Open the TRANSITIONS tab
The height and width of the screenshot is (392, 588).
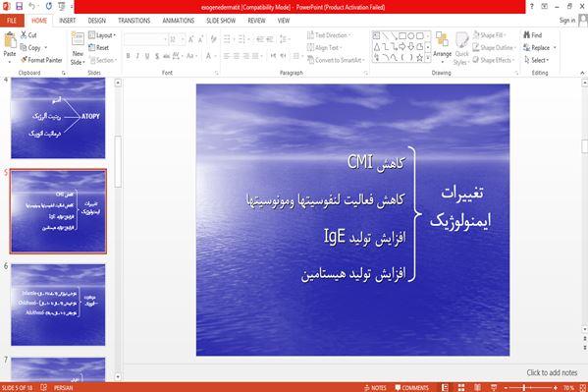click(134, 21)
